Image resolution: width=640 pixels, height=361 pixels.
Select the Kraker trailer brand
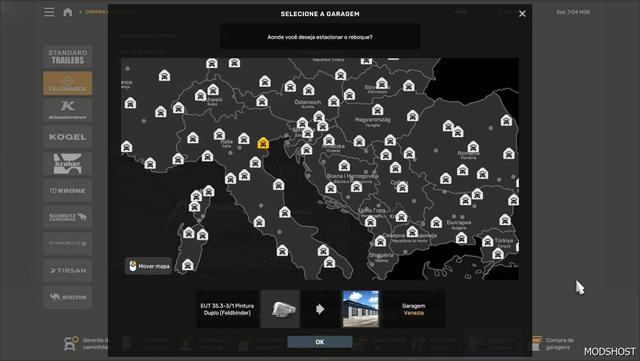point(68,163)
